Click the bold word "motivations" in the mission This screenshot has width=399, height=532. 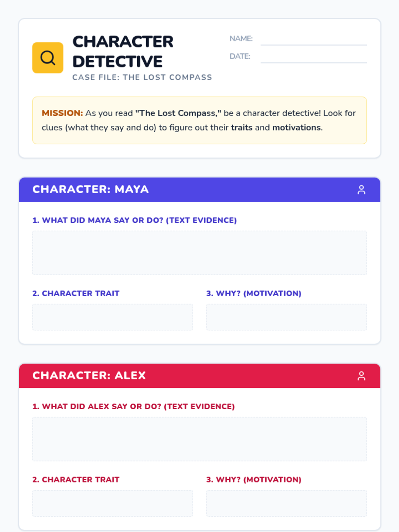[297, 128]
